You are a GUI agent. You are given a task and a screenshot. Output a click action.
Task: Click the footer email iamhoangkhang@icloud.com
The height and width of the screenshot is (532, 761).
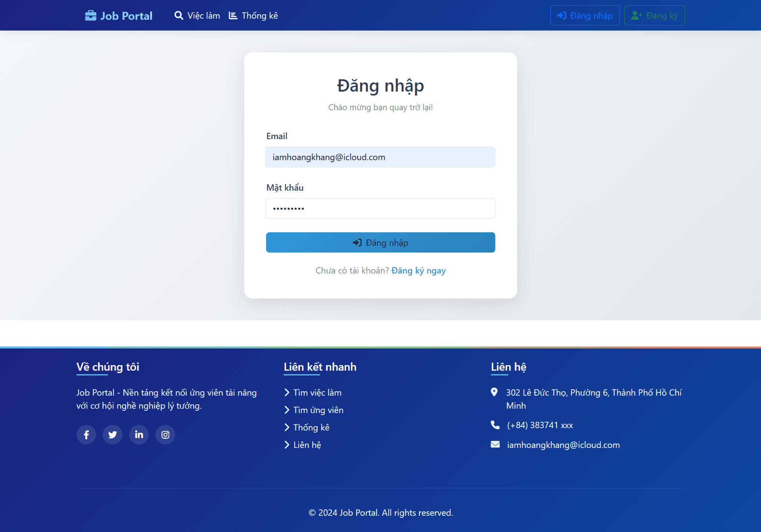tap(564, 445)
